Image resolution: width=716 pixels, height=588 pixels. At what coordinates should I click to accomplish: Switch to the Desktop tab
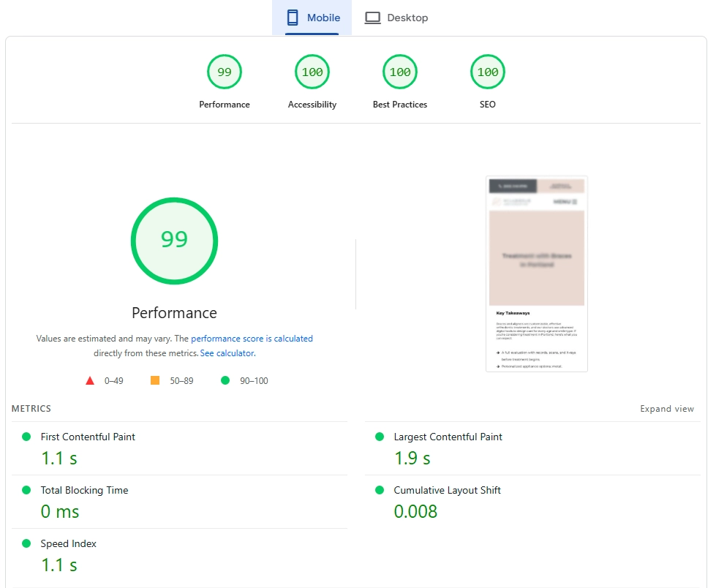click(396, 17)
